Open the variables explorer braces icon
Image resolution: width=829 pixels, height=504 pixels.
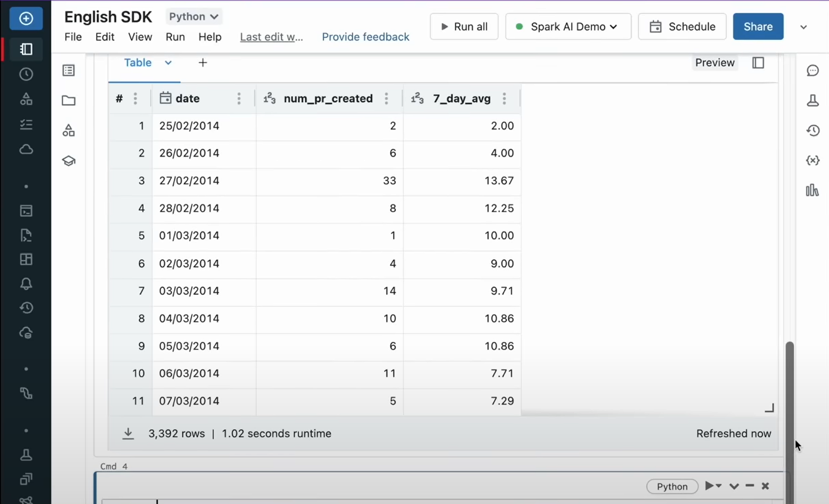[x=813, y=161]
